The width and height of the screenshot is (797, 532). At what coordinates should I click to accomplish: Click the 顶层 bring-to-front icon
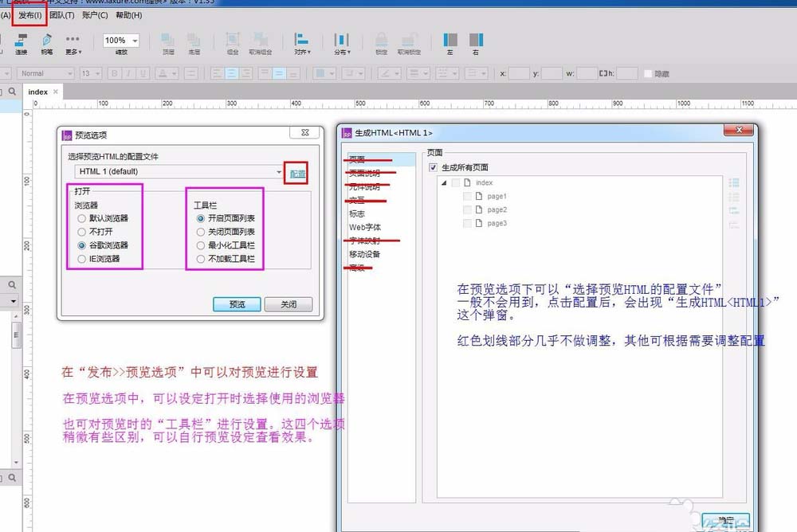point(168,44)
